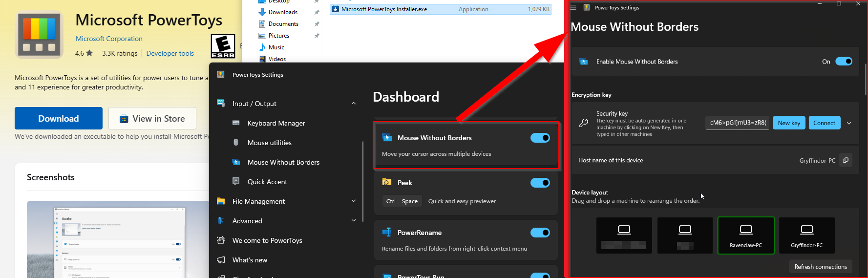Click the Music folder icon in Explorer

pos(262,47)
